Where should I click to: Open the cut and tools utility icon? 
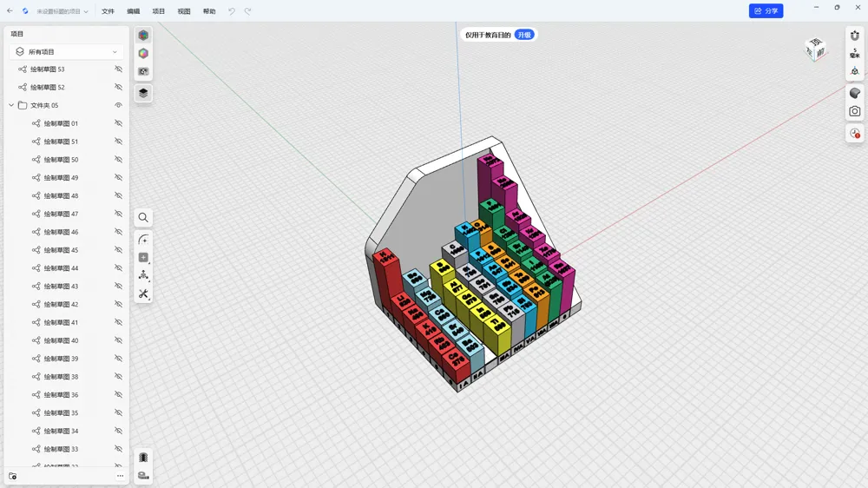143,293
